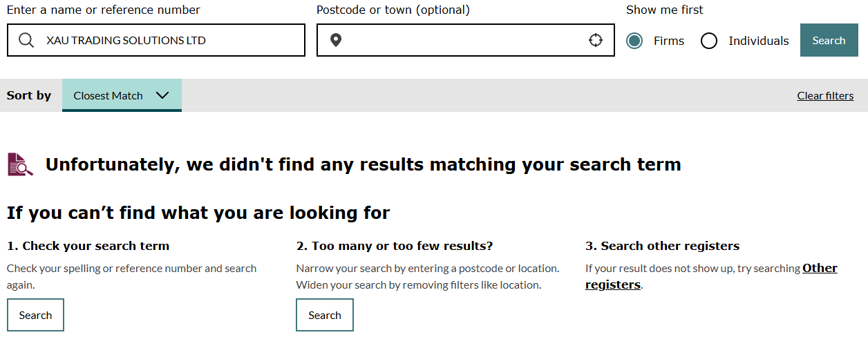The height and width of the screenshot is (357, 868).
Task: Expand the sort chevron arrow
Action: point(162,95)
